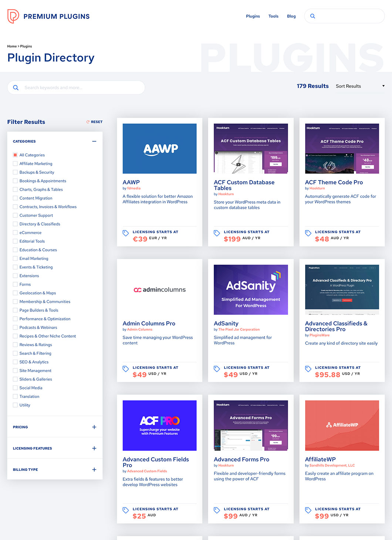Open Advanced Classifieds & Directories Pro title

(x=336, y=326)
